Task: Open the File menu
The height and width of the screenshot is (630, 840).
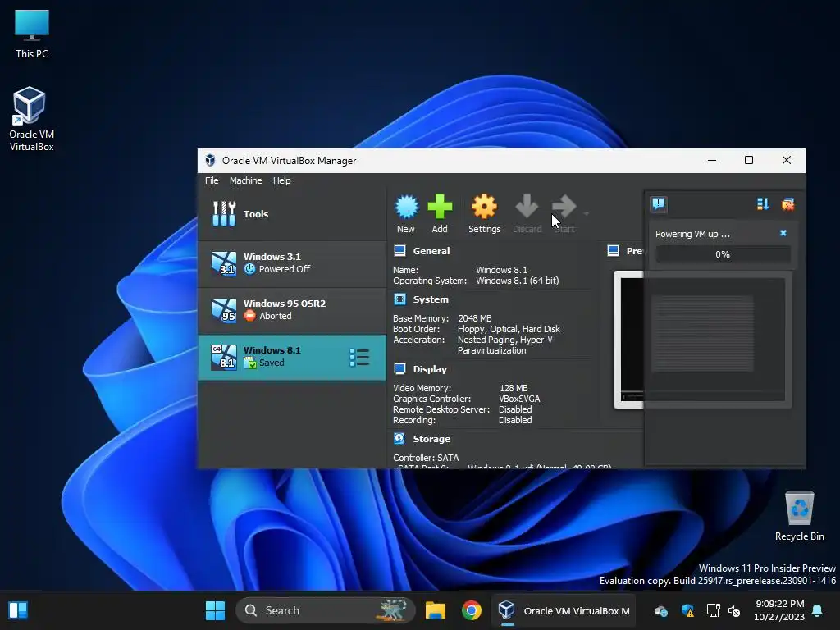Action: point(212,180)
